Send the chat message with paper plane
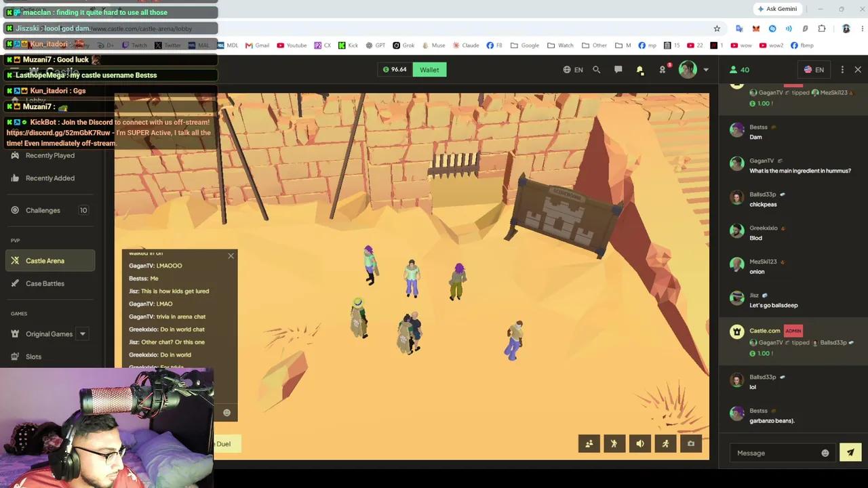Screen dimensions: 868x488 850,453
